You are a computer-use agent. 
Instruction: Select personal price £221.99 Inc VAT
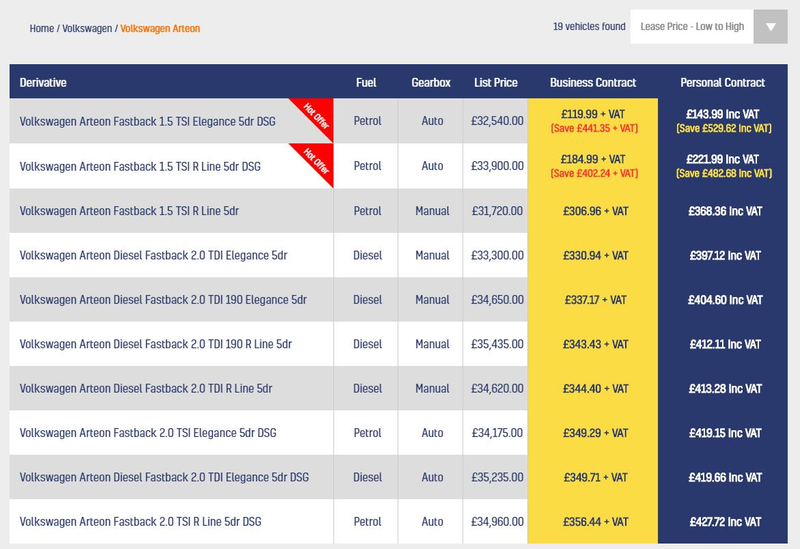722,159
